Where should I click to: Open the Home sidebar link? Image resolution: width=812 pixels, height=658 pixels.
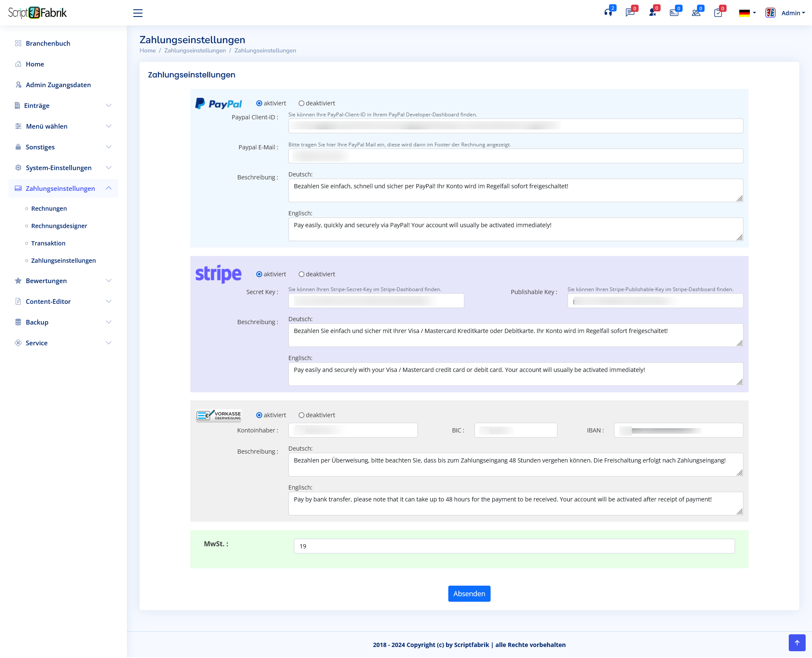click(35, 64)
